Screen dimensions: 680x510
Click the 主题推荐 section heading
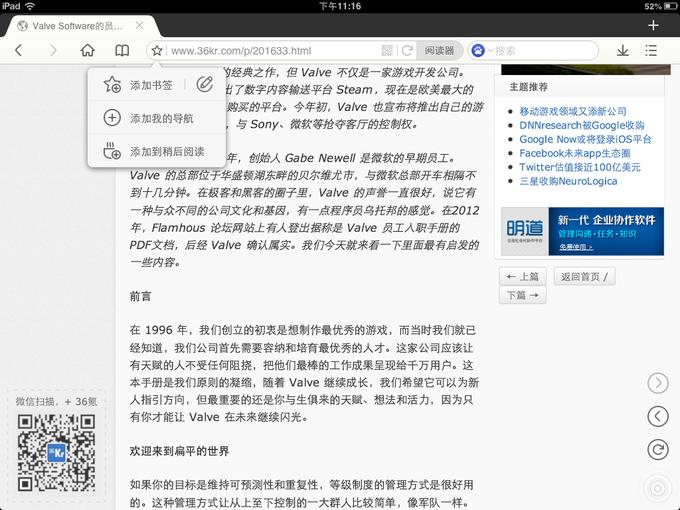click(x=528, y=87)
